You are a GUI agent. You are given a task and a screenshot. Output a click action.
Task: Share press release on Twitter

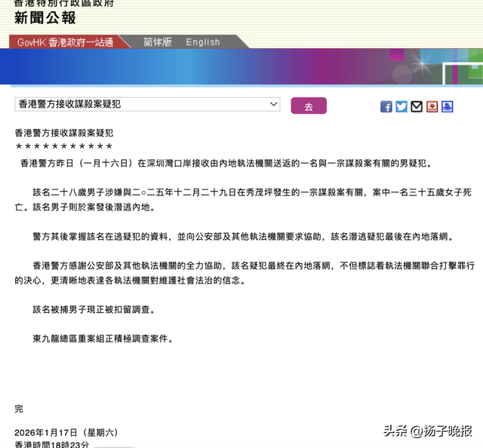pos(401,106)
